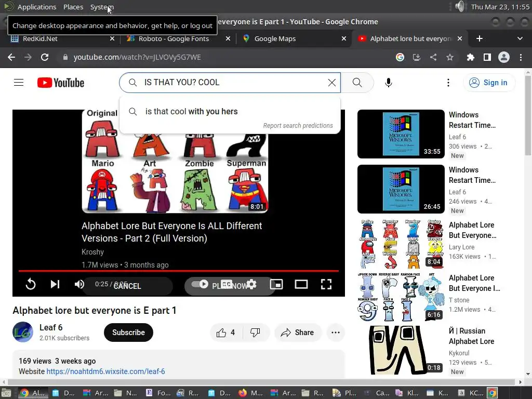Viewport: 532px width, 399px height.
Task: Go back to previous page
Action: (x=11, y=57)
